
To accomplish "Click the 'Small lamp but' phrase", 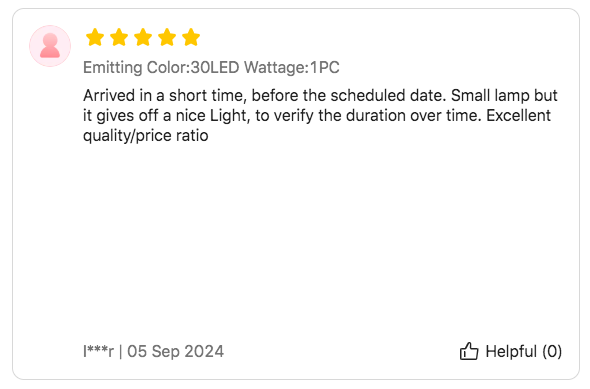I will (504, 96).
